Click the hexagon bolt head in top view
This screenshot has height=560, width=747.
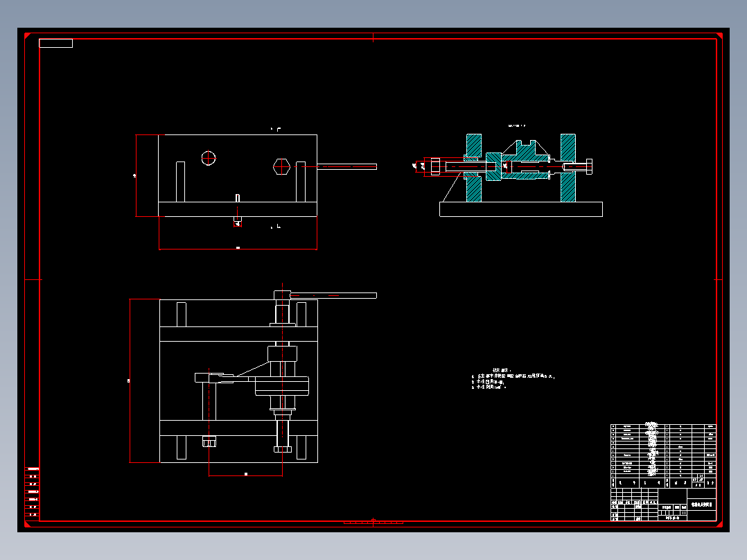tap(281, 167)
